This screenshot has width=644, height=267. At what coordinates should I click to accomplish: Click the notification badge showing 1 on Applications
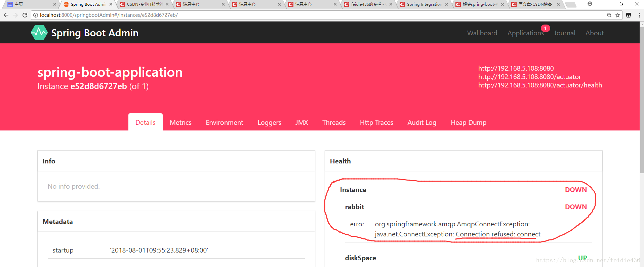tap(545, 29)
